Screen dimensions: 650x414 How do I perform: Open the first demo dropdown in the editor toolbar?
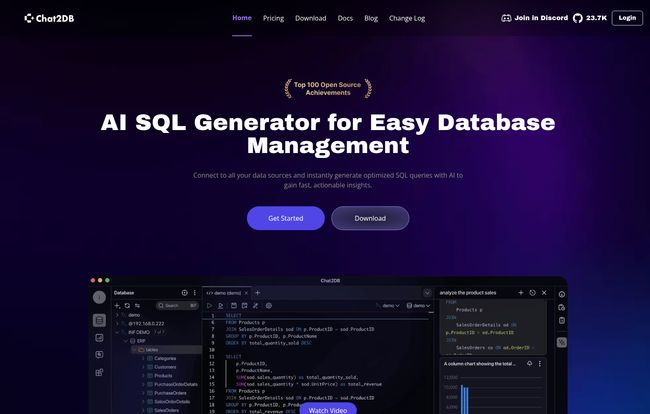[x=388, y=306]
